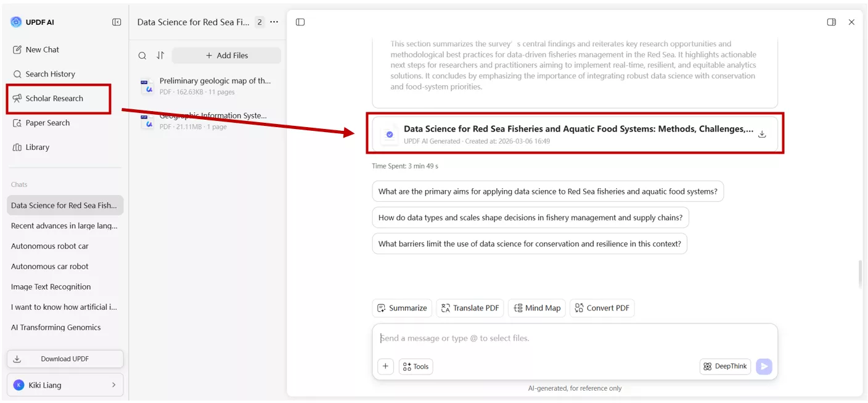The height and width of the screenshot is (403, 868).
Task: Toggle the right side panel icon
Action: coord(832,22)
